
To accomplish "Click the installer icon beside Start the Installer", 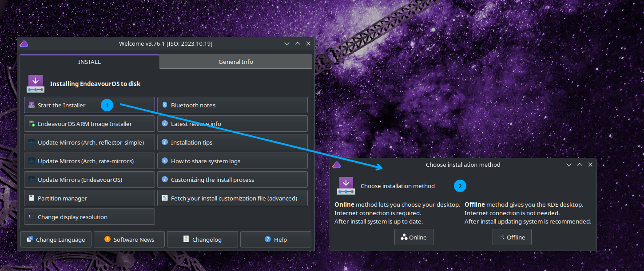I will coord(31,105).
